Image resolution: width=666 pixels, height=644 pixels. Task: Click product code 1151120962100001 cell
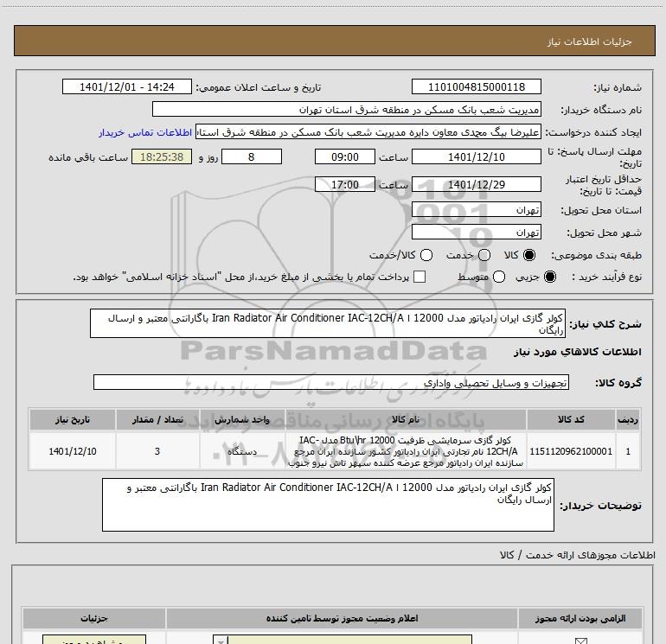571,451
